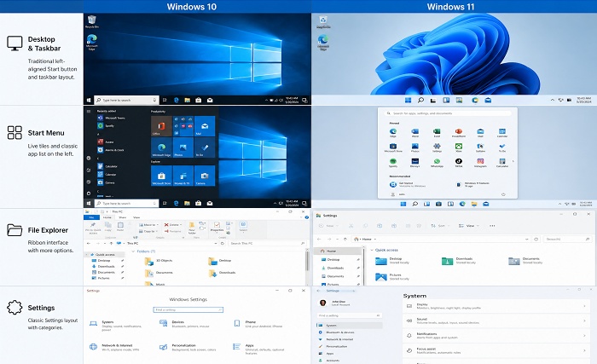The image size is (597, 364).
Task: Click New folder in Windows 10 File Explorer ribbon
Action: [192, 228]
